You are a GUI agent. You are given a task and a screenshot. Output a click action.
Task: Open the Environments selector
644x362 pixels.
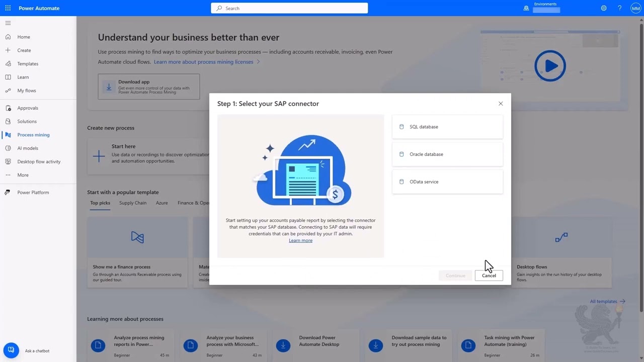click(x=546, y=7)
